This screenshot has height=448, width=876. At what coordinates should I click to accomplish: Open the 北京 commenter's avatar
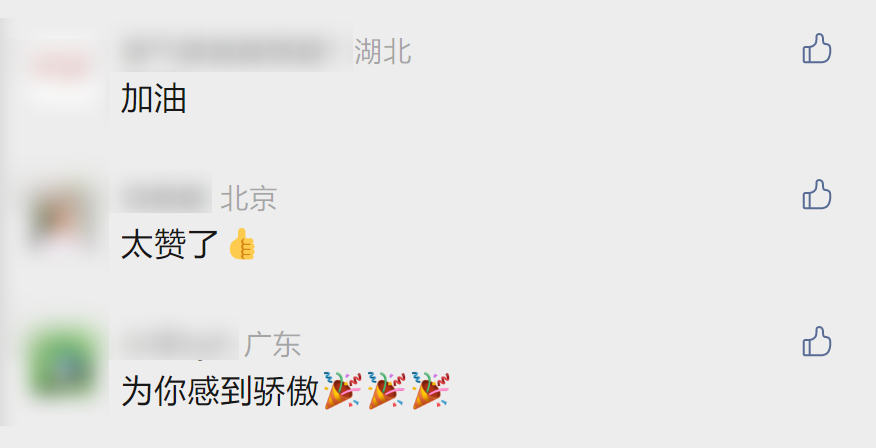point(63,216)
